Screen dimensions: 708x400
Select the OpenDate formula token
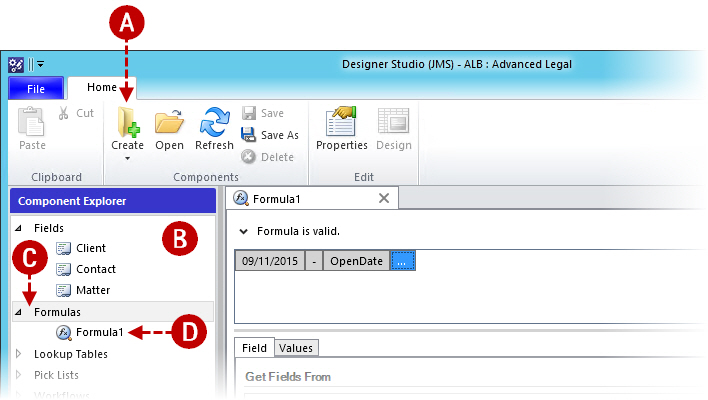tap(355, 261)
